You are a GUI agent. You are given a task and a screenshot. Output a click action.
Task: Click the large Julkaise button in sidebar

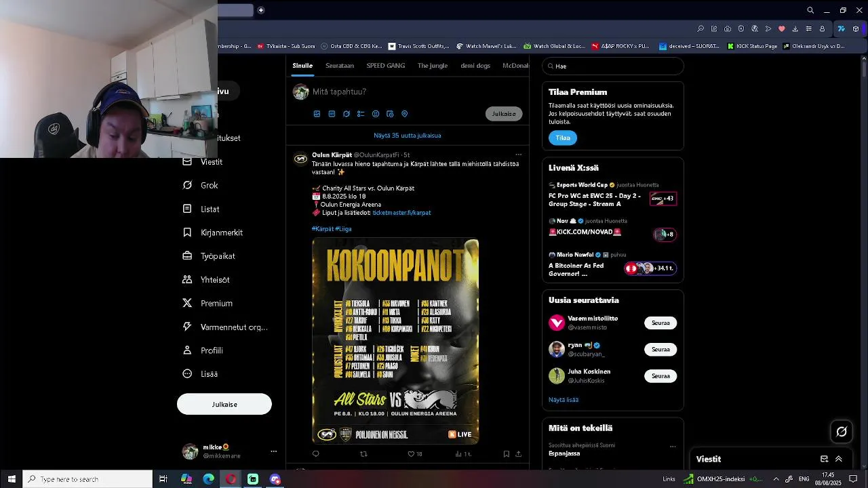click(224, 404)
